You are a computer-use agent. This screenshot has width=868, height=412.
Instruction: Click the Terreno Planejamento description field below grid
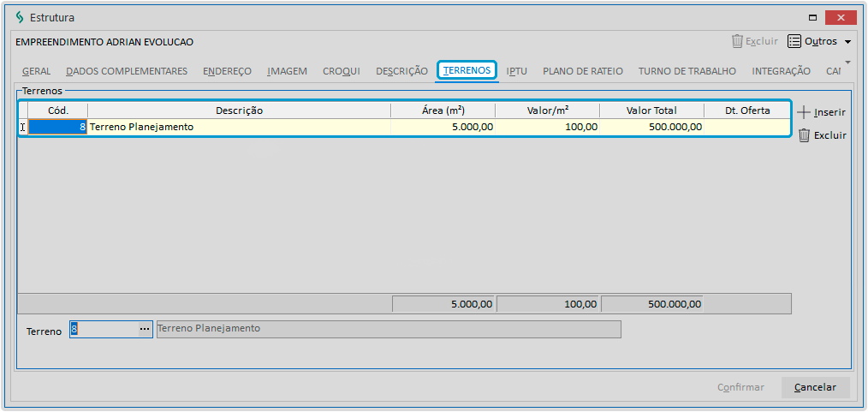pos(389,329)
